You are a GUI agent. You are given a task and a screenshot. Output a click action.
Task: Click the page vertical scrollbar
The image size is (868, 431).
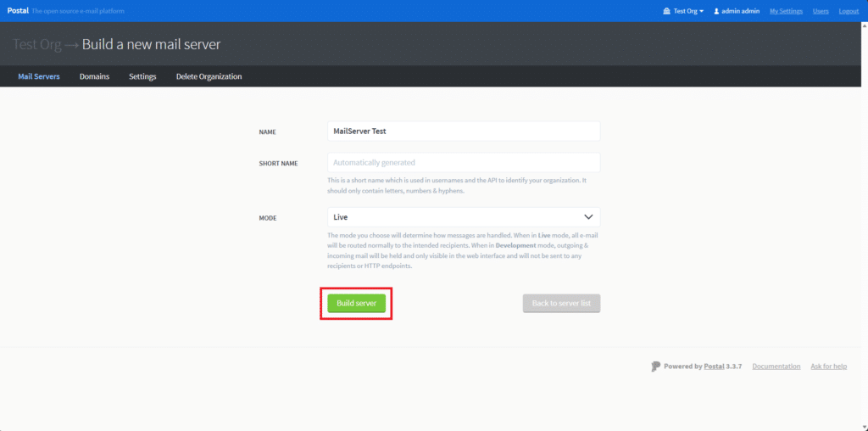click(x=864, y=226)
